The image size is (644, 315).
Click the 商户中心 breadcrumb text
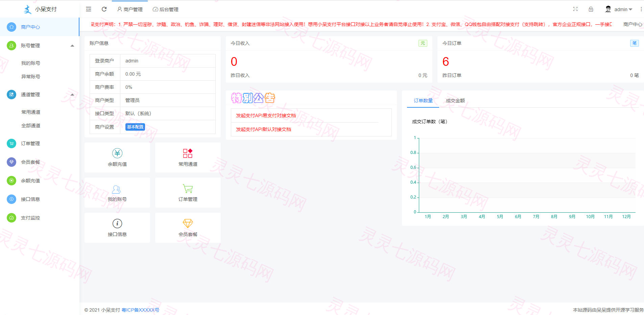[x=633, y=24]
